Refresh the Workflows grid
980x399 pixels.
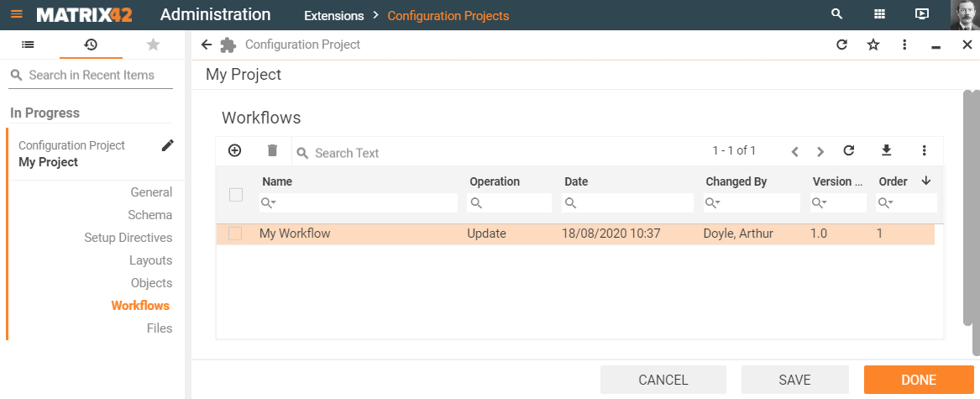click(848, 150)
